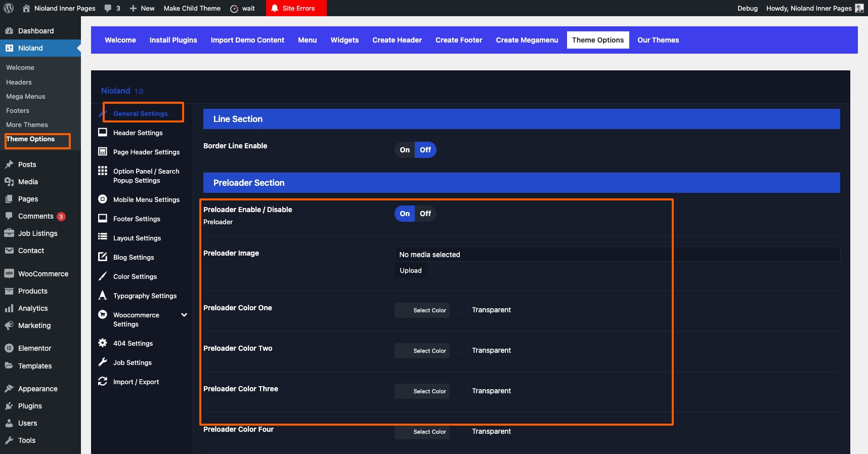Expand the Woocommerce Settings chevron
The image size is (868, 454).
[x=184, y=315]
